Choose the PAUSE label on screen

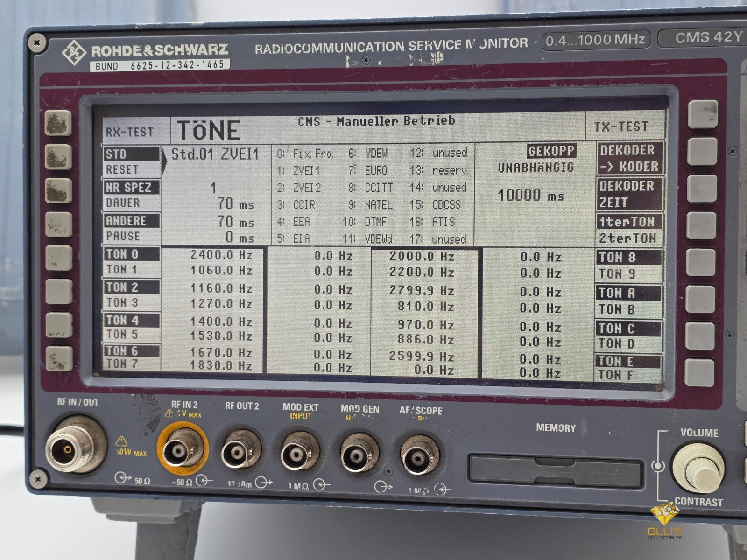point(123,236)
